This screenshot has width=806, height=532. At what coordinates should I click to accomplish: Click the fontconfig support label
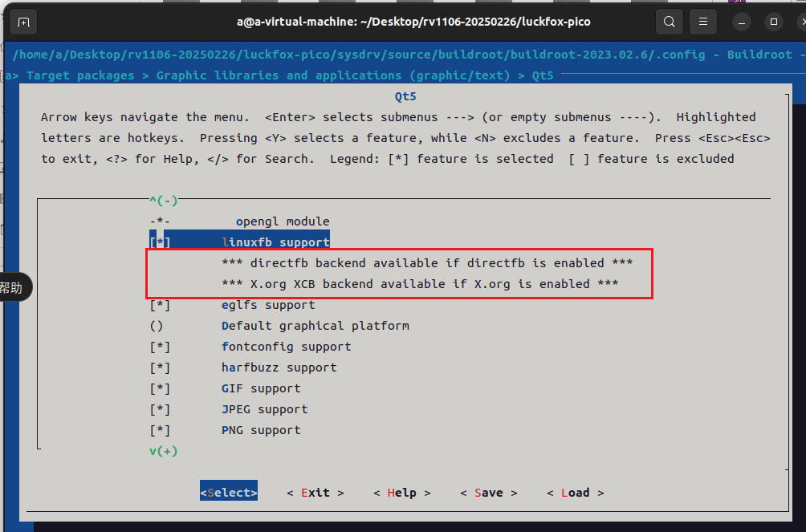(x=287, y=347)
